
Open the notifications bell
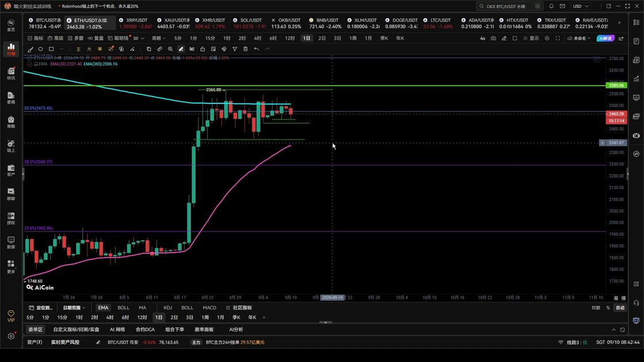[x=551, y=6]
